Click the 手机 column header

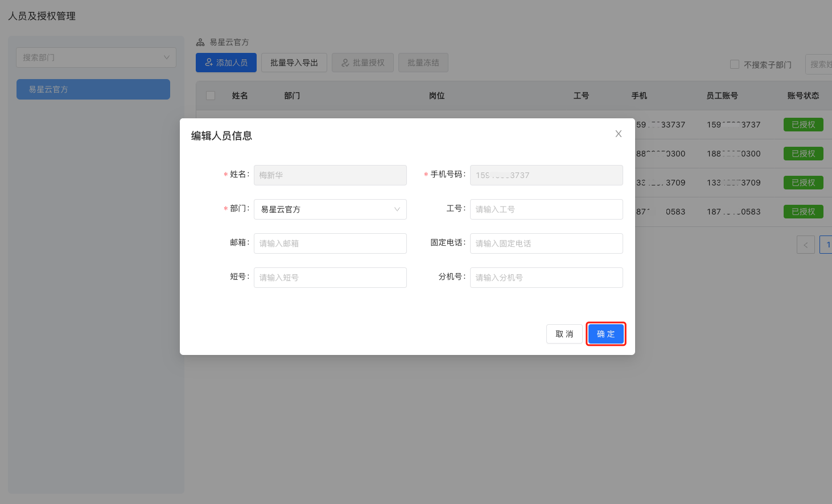coord(639,96)
